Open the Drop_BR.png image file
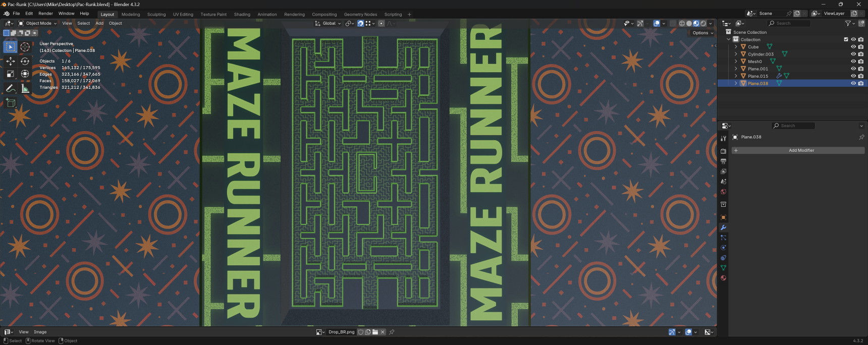The height and width of the screenshot is (345, 868). tap(375, 332)
